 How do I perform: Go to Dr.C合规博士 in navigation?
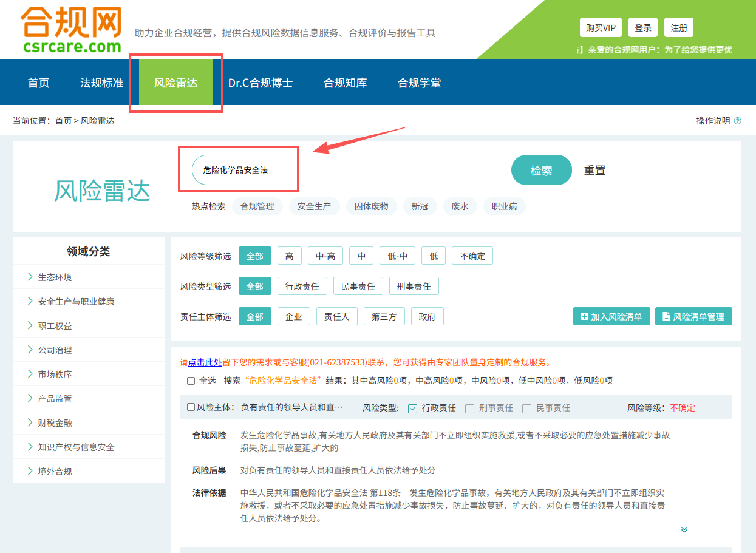(260, 83)
